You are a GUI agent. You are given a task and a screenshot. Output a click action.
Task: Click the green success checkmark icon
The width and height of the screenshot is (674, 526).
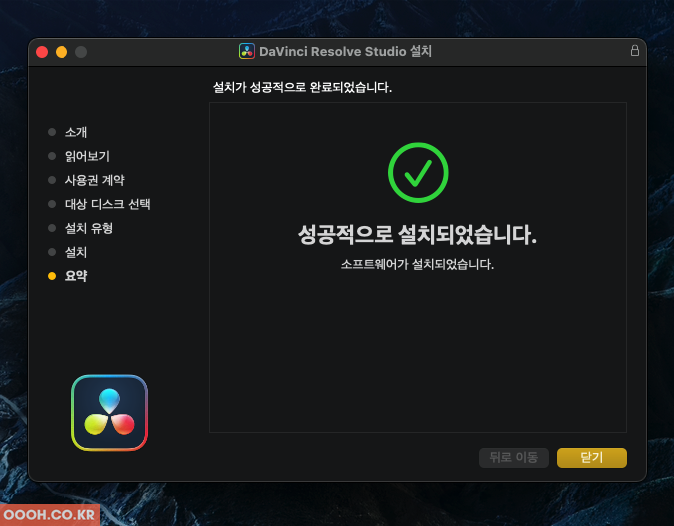[x=418, y=172]
